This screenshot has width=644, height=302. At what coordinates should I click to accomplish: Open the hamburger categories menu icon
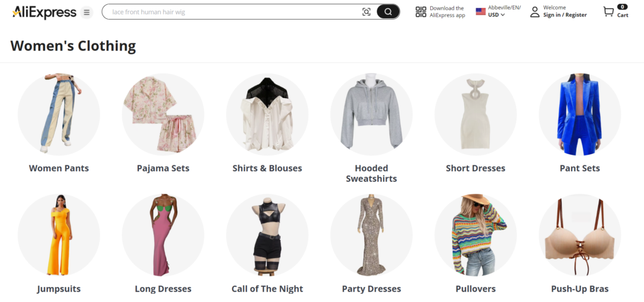[x=87, y=13]
